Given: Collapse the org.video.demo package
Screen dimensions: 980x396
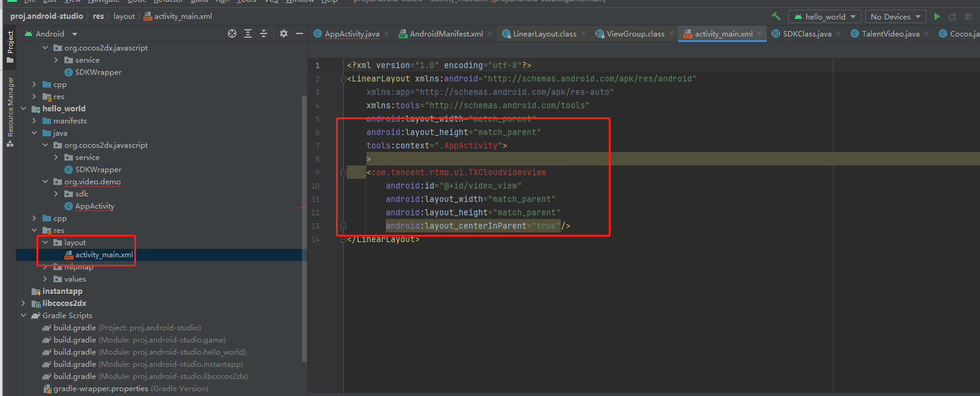Looking at the screenshot, I should point(45,182).
